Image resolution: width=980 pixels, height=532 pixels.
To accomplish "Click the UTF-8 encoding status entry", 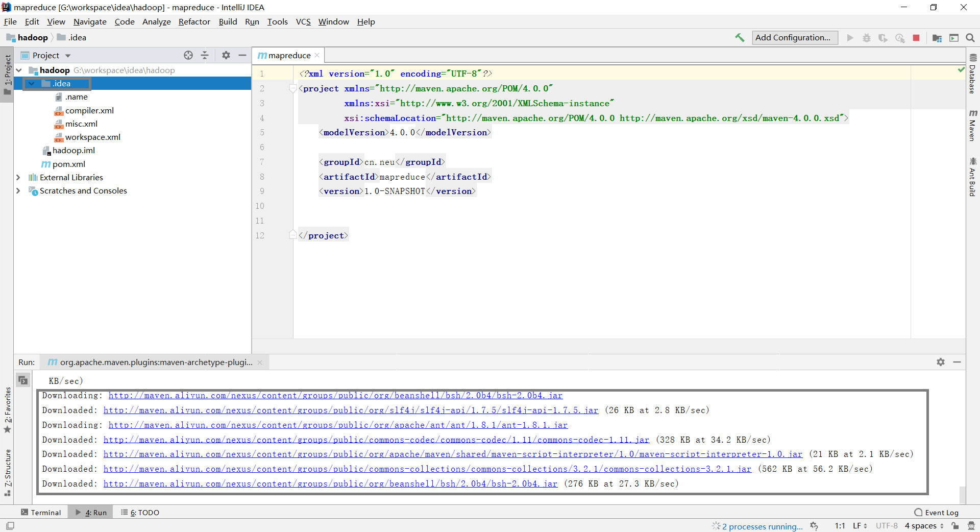I will 887,526.
